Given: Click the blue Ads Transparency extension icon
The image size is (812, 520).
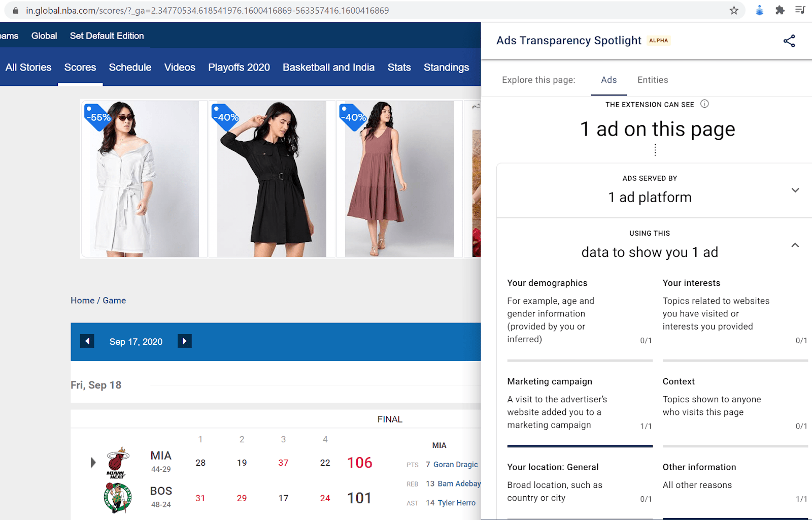Looking at the screenshot, I should tap(759, 10).
